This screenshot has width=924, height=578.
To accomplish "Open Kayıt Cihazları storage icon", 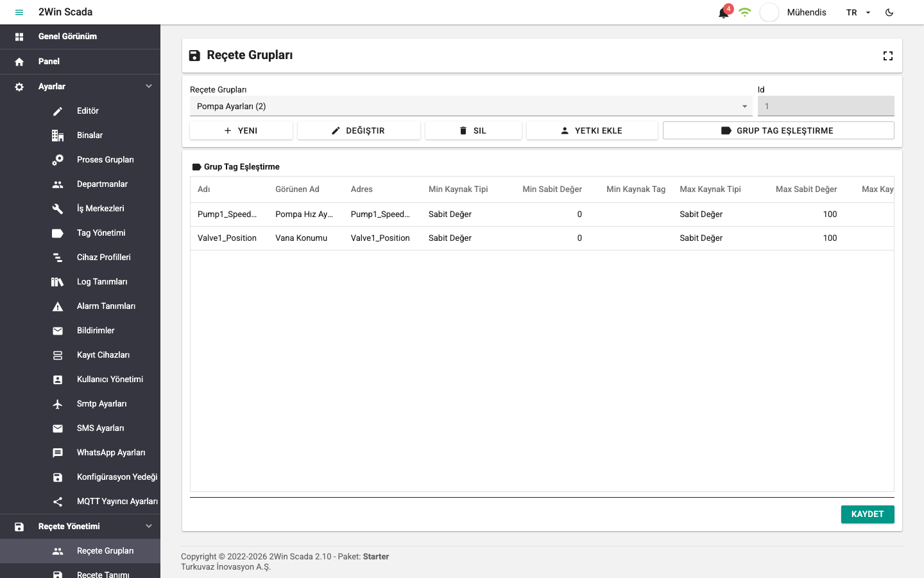I will click(58, 355).
